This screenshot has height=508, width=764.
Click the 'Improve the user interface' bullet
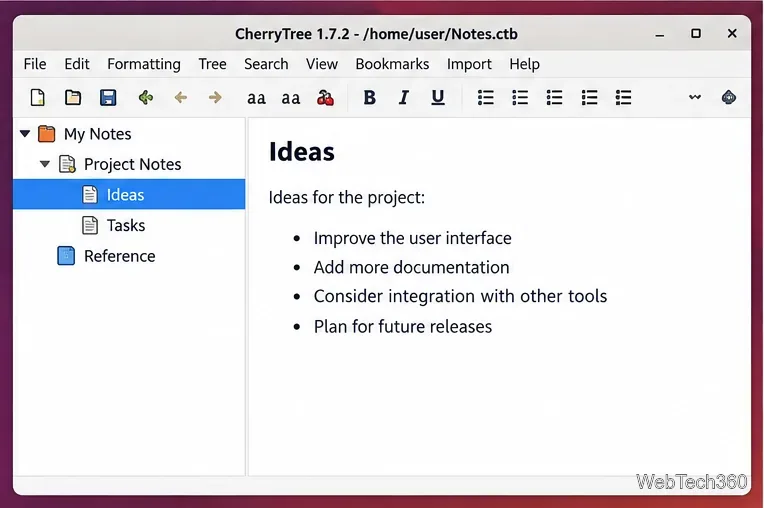point(412,238)
